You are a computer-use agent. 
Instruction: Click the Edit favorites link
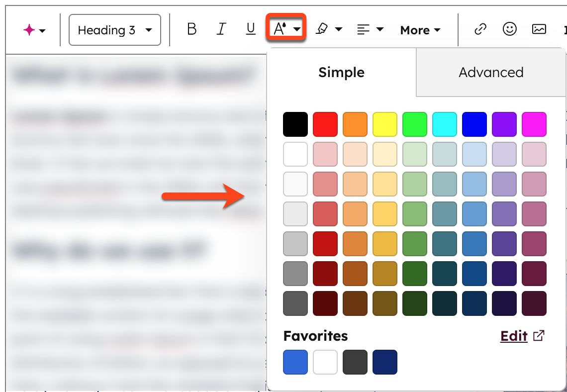[514, 336]
